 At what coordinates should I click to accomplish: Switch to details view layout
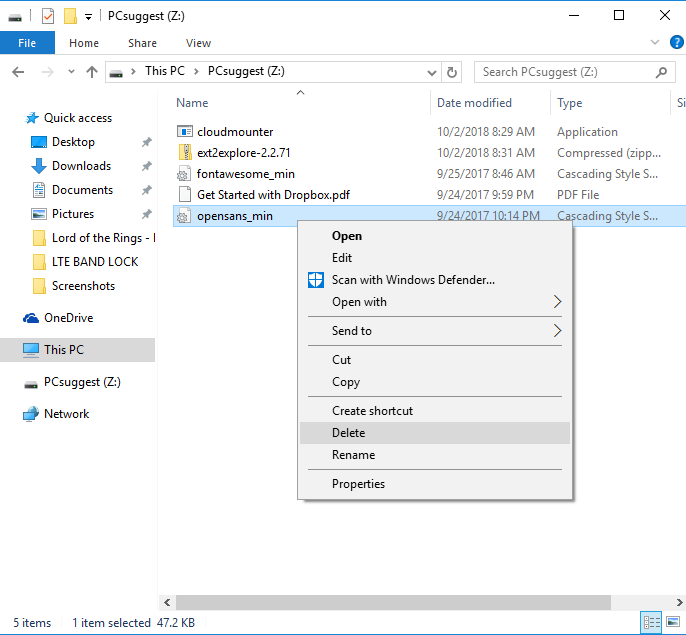(x=653, y=623)
